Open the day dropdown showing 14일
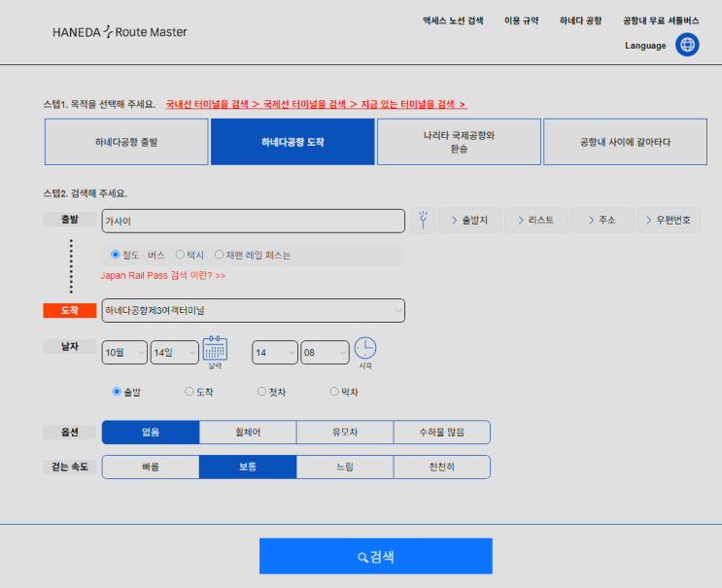 click(175, 353)
